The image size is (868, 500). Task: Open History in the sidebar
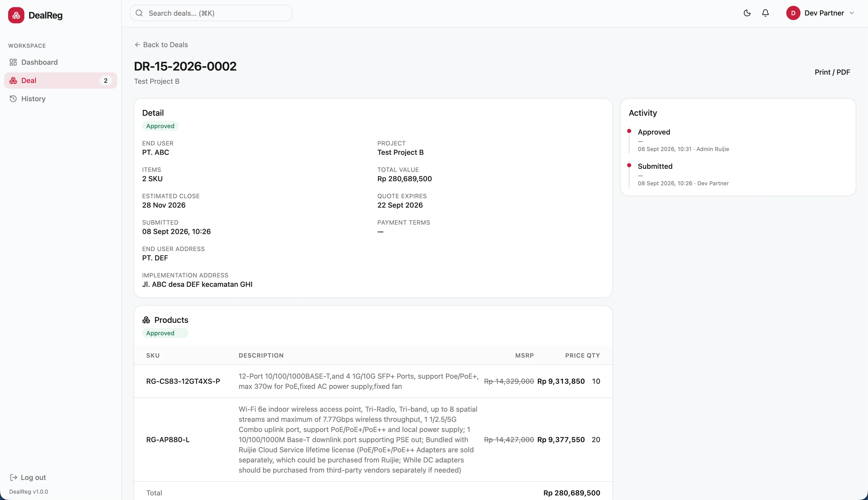point(61,99)
